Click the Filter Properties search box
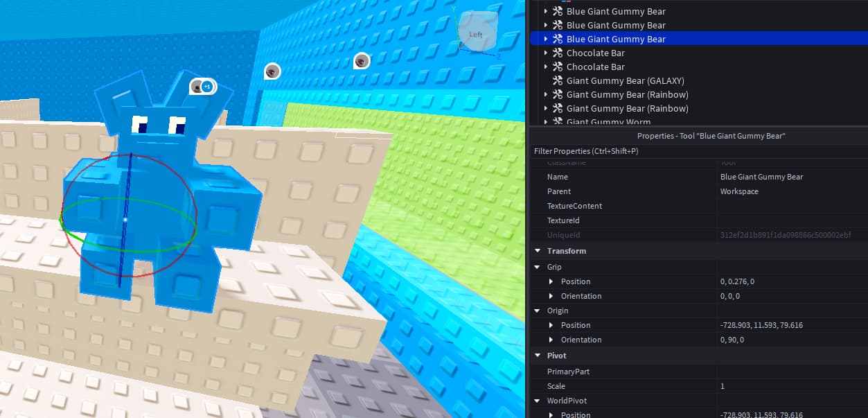This screenshot has width=868, height=418. click(623, 150)
